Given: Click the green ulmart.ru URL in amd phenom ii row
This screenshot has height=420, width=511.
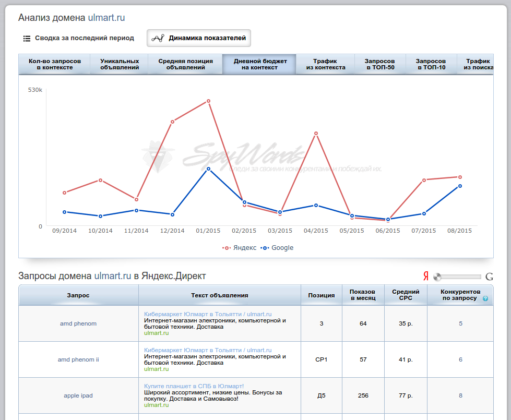Looking at the screenshot, I should point(157,369).
